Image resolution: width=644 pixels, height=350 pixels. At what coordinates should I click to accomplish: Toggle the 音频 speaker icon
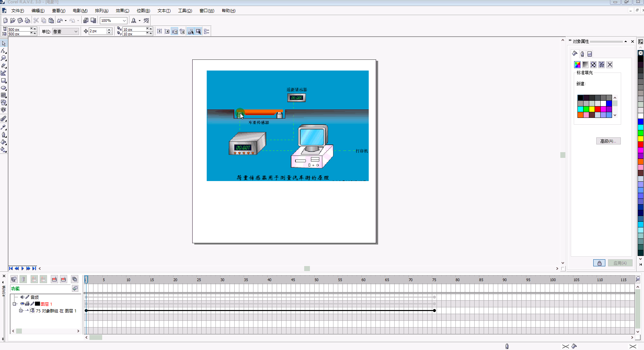point(22,297)
